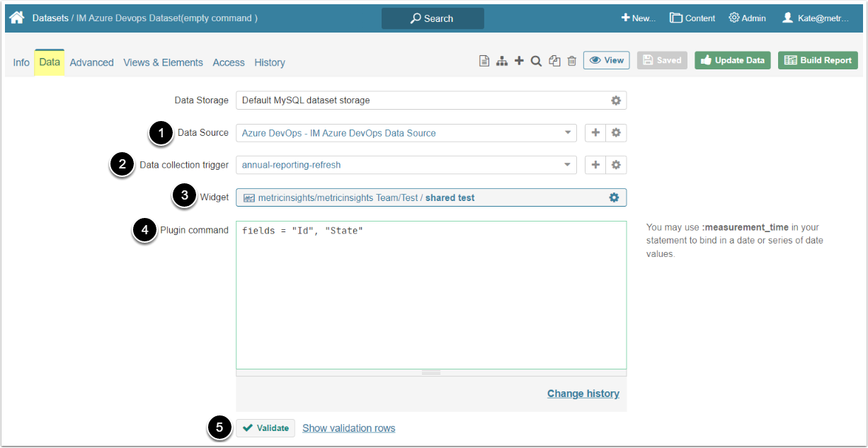Click inside the Plugin command text area
This screenshot has width=868, height=448.
click(x=430, y=297)
